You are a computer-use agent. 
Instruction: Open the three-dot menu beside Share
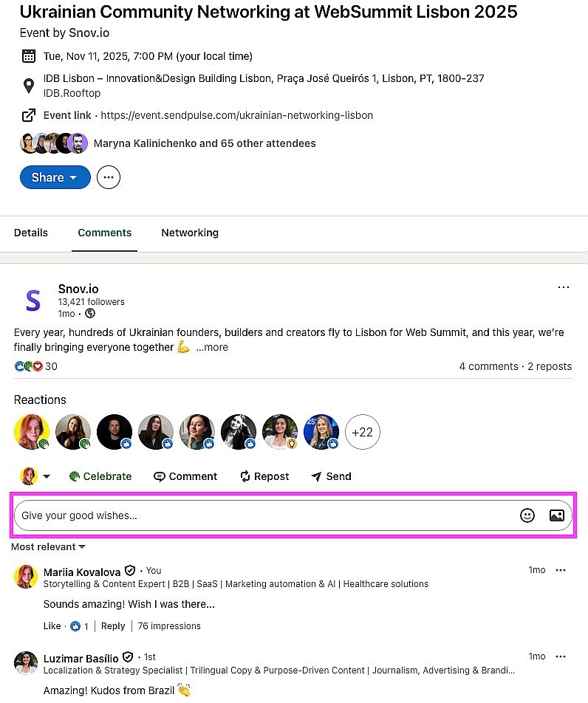(109, 177)
